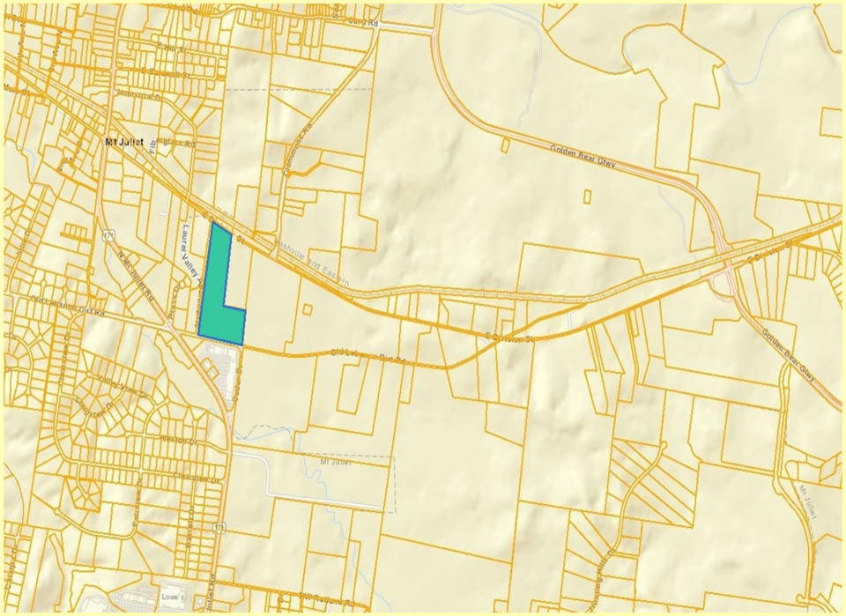Image resolution: width=846 pixels, height=616 pixels.
Task: Click the Curd Rd label
Action: (x=367, y=23)
